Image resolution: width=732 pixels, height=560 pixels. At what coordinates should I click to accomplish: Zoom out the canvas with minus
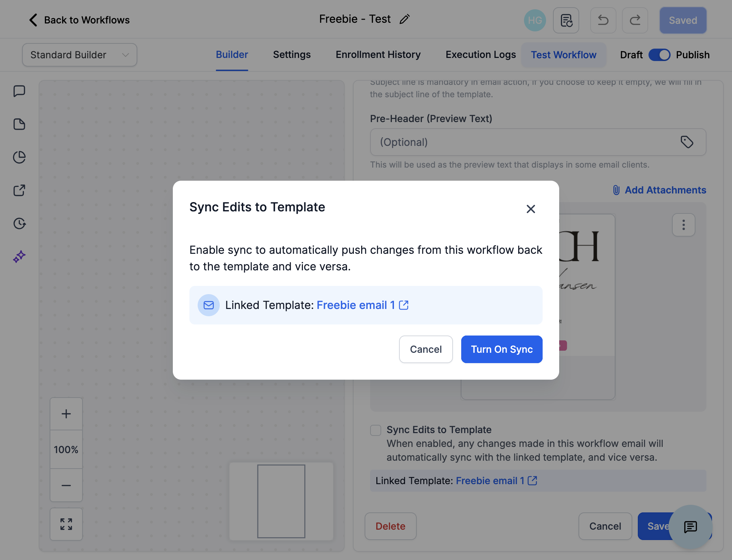coord(66,485)
